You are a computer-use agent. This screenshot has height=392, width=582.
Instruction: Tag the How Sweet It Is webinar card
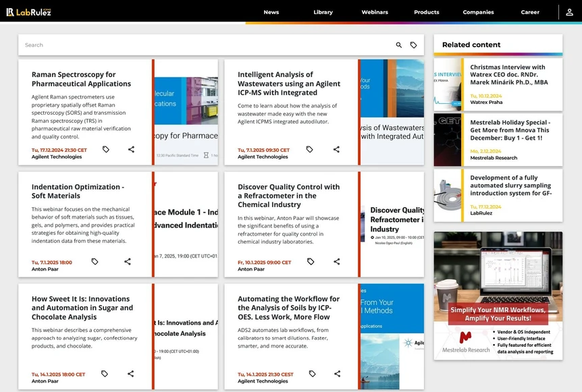105,374
